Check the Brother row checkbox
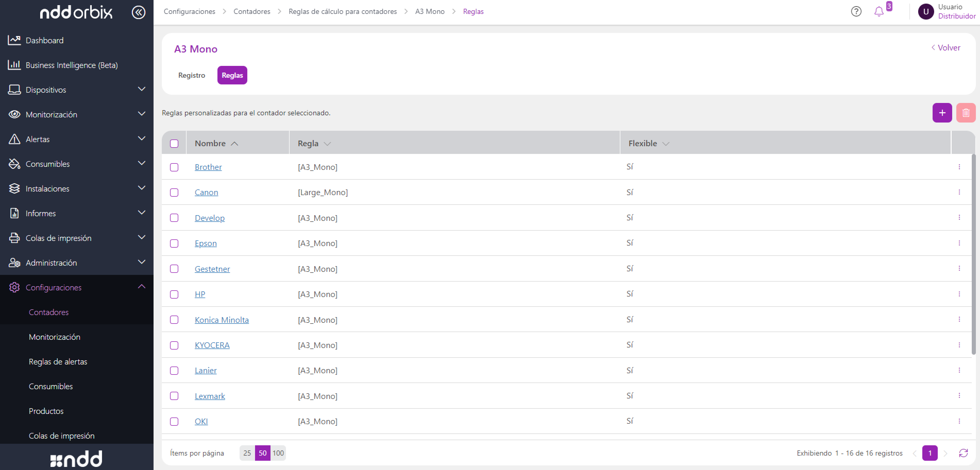The image size is (980, 470). point(174,167)
